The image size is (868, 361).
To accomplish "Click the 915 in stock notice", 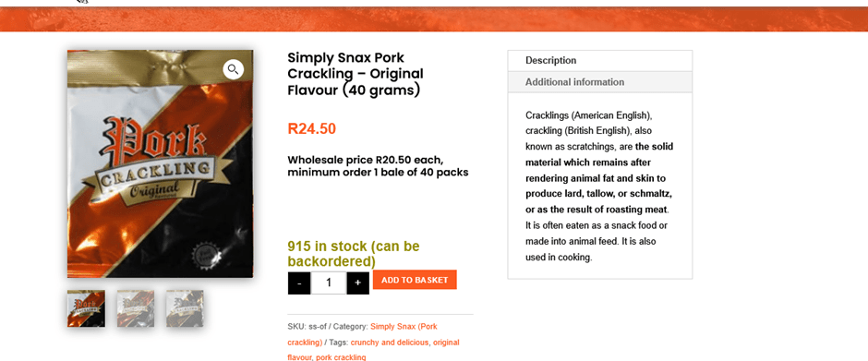I will (x=353, y=254).
